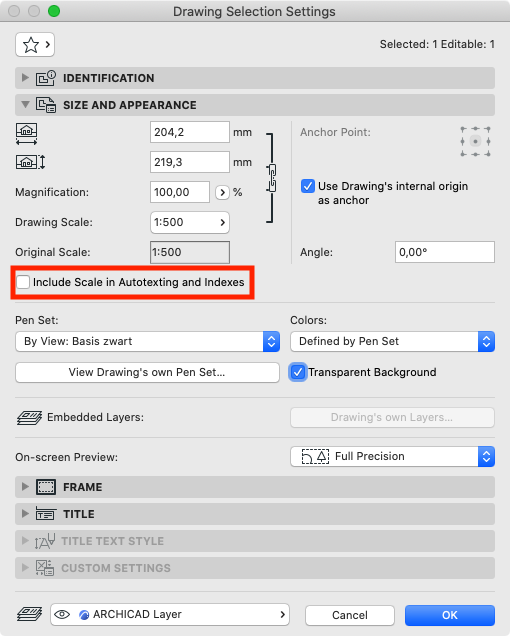
Task: Open the Full Precision preview dropdown
Action: click(392, 457)
